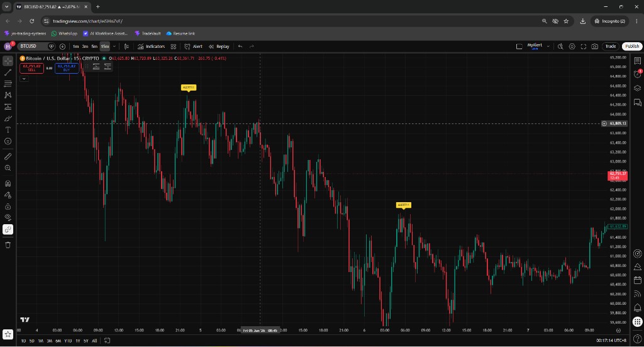Select the text annotation tool
The width and height of the screenshot is (644, 347).
(x=8, y=130)
